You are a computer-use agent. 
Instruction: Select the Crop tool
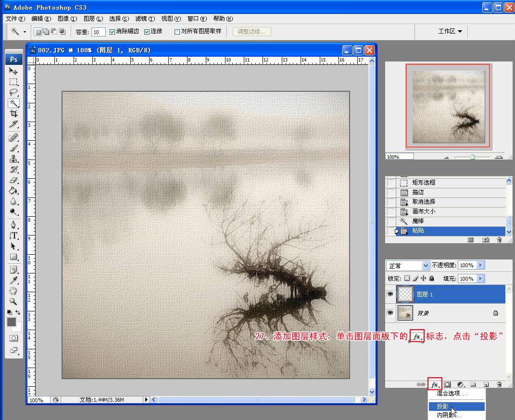click(x=13, y=113)
